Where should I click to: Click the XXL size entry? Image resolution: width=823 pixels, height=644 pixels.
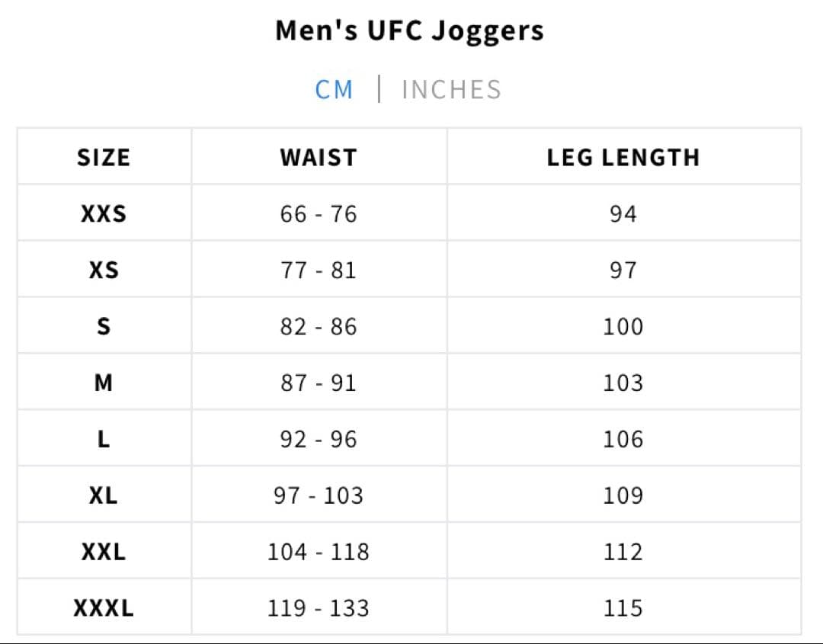pyautogui.click(x=103, y=551)
